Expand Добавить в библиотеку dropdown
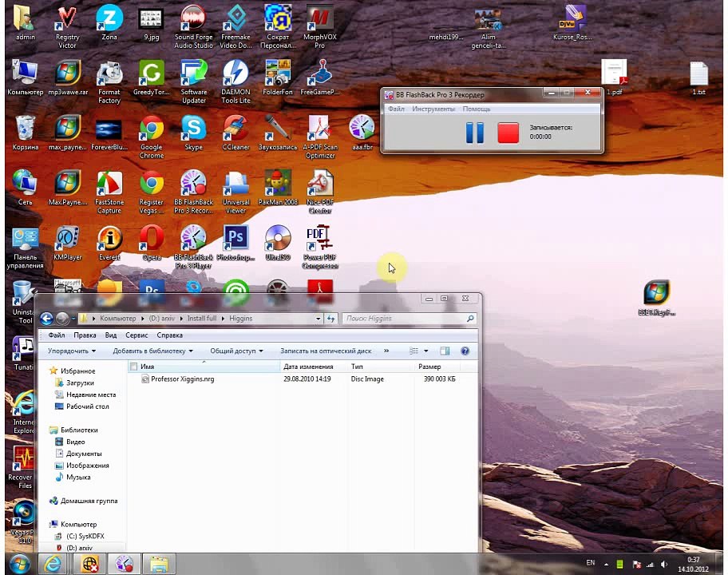 (x=152, y=351)
